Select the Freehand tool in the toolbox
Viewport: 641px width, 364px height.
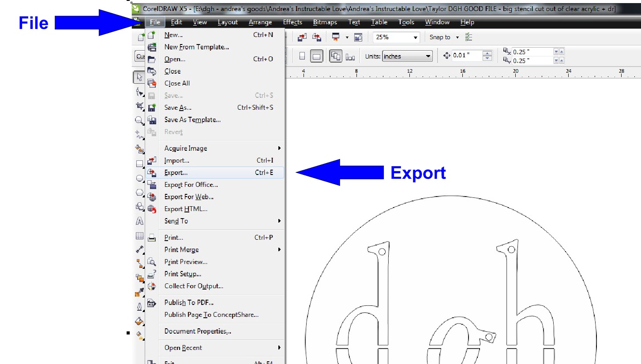139,134
